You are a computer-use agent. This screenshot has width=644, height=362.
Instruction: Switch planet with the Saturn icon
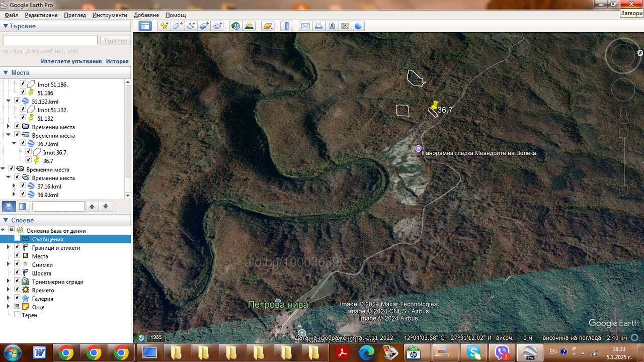tap(268, 26)
